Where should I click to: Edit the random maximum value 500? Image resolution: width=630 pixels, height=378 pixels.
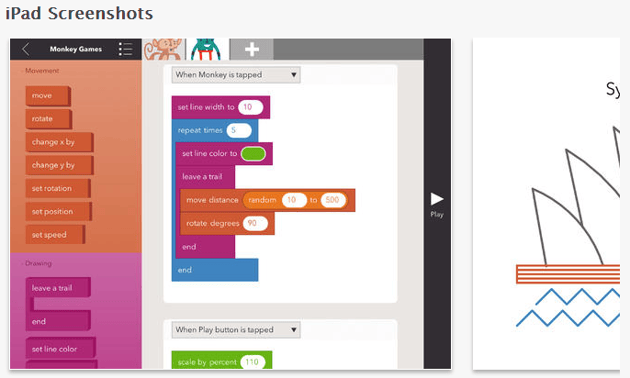pyautogui.click(x=333, y=200)
